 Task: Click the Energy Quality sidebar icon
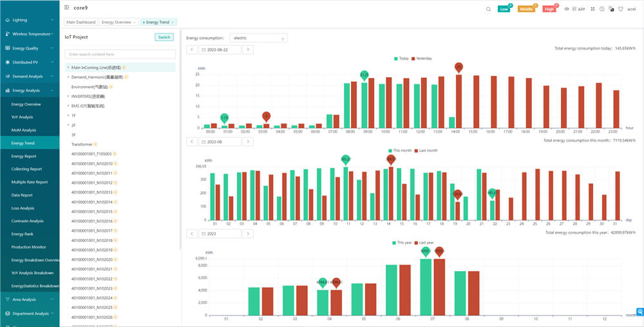coord(8,48)
